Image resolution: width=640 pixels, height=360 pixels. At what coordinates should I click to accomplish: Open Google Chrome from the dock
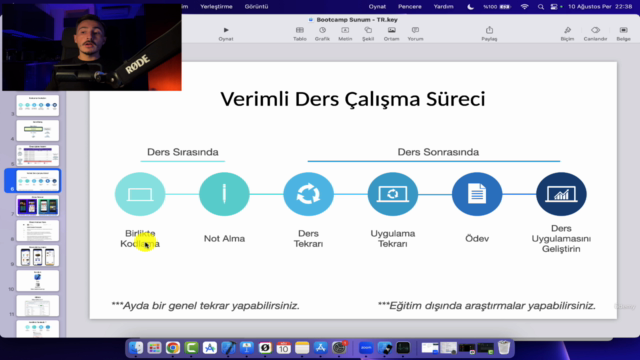pyautogui.click(x=173, y=348)
